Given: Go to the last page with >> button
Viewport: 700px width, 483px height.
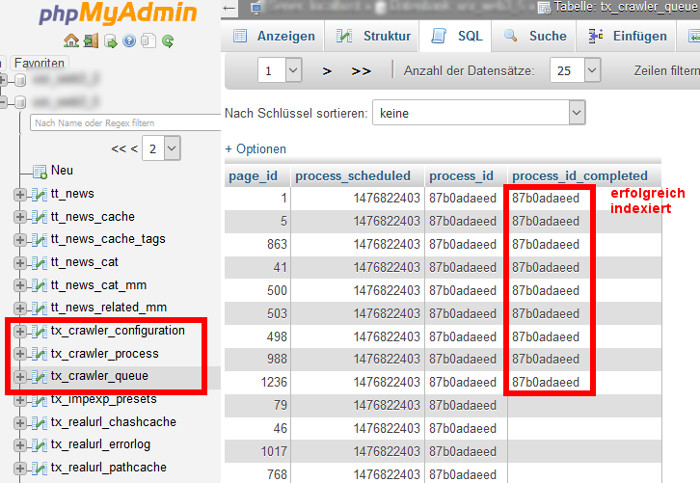Looking at the screenshot, I should pyautogui.click(x=361, y=71).
